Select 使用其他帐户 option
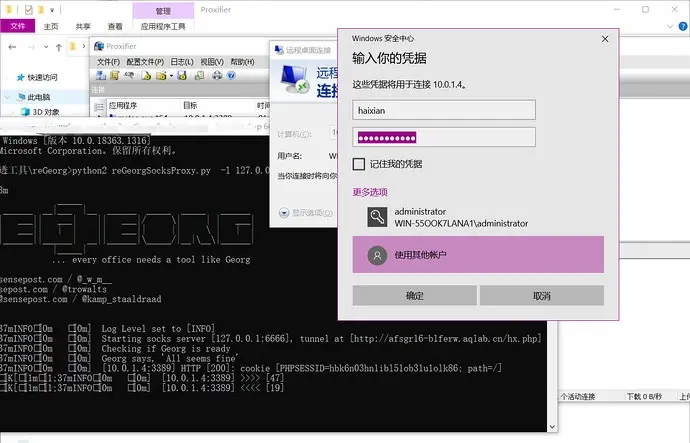 click(x=478, y=255)
